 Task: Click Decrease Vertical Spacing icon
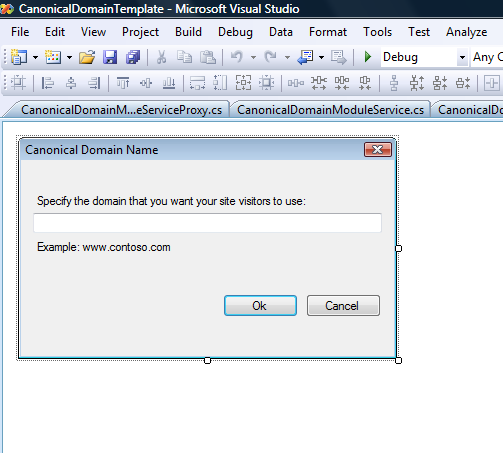click(x=440, y=83)
